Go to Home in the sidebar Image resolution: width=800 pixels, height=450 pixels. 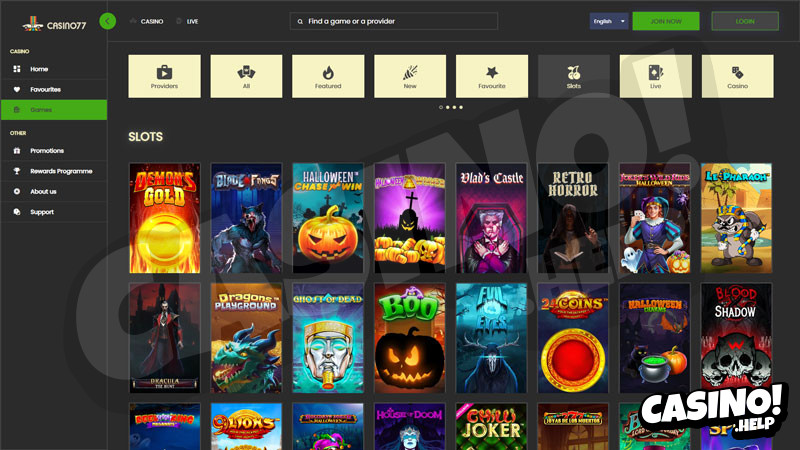(x=54, y=69)
